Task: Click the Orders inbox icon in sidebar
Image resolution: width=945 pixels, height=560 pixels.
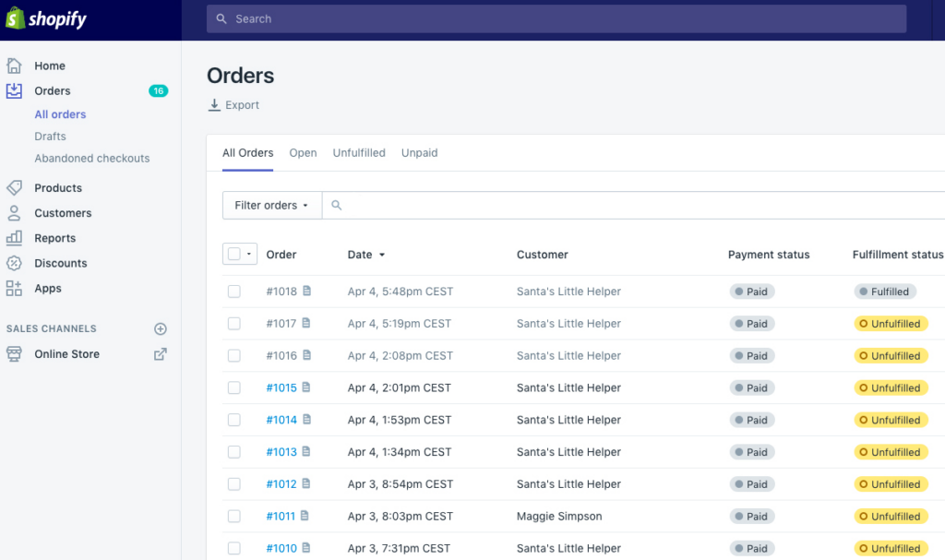Action: 14,90
